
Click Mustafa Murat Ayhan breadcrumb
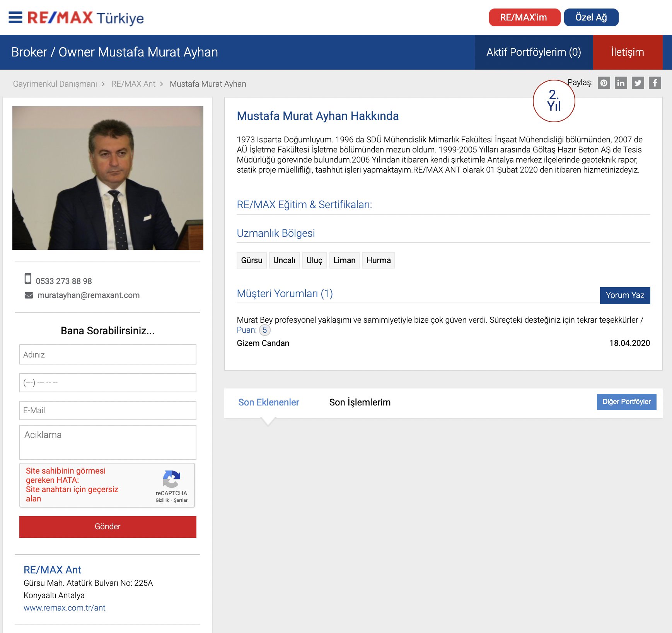click(208, 84)
